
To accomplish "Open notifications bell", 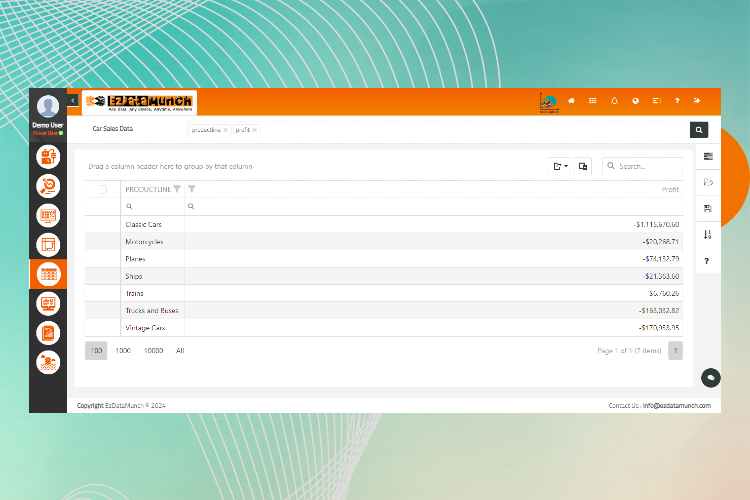I will (614, 100).
